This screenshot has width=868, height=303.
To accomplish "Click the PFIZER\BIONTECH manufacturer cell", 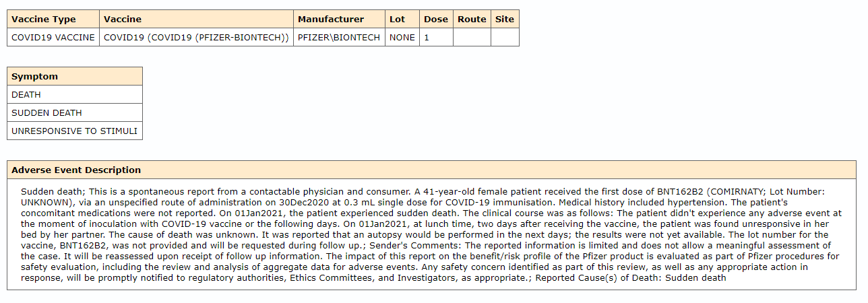I will pyautogui.click(x=339, y=38).
